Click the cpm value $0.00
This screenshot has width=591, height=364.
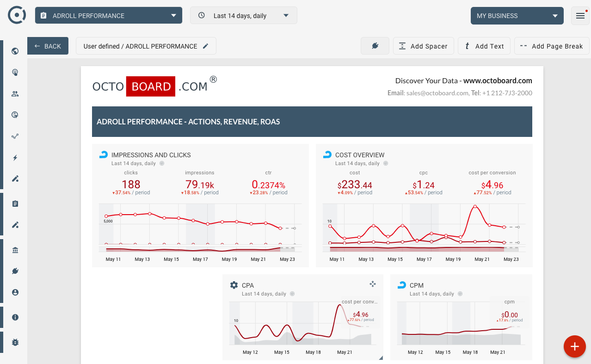click(510, 315)
